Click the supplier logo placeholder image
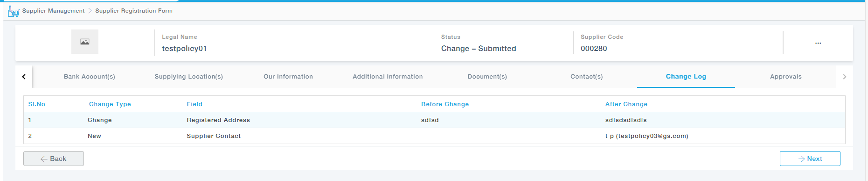The width and height of the screenshot is (868, 181). [85, 42]
